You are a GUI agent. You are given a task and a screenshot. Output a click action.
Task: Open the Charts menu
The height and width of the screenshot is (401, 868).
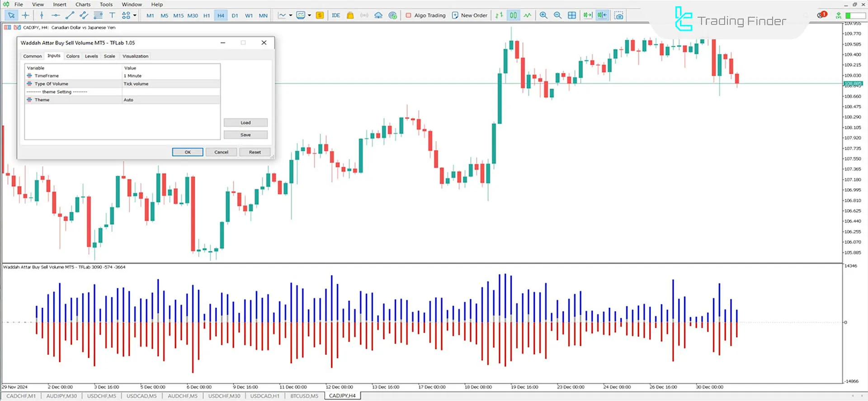[x=83, y=5]
